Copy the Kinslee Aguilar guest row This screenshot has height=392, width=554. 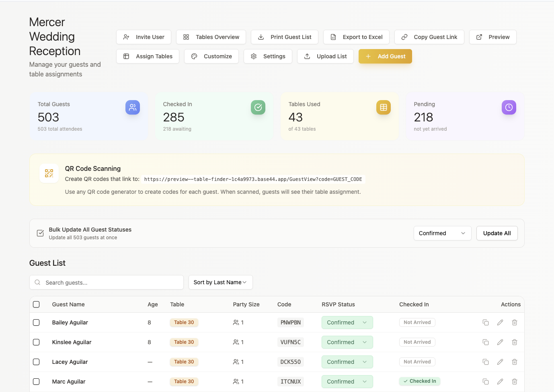pyautogui.click(x=486, y=342)
